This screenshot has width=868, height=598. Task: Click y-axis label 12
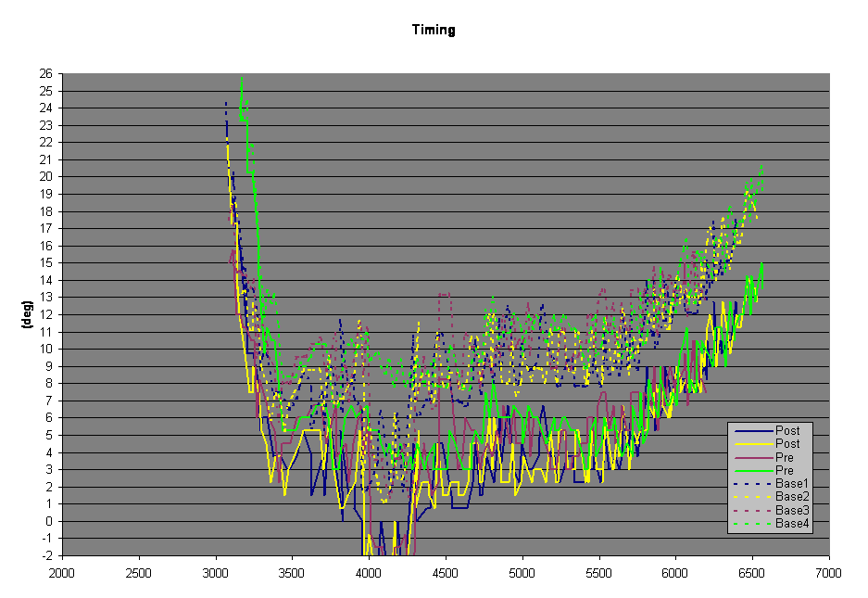46,315
